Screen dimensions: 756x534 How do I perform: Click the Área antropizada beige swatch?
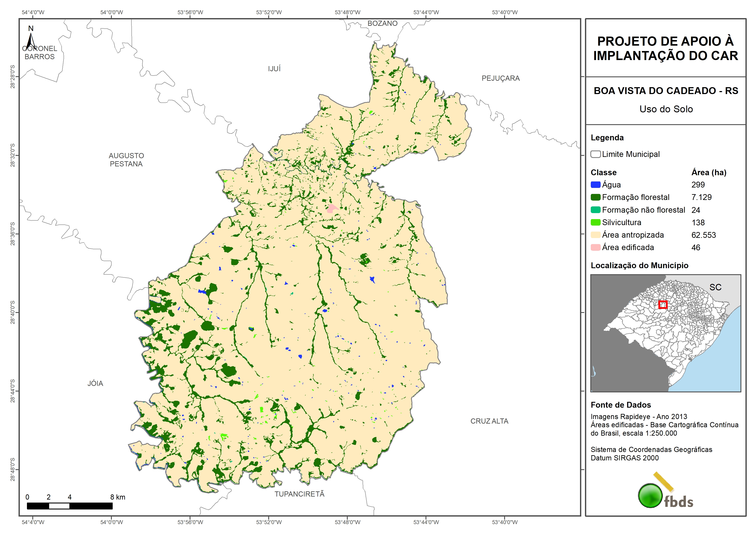coord(595,235)
